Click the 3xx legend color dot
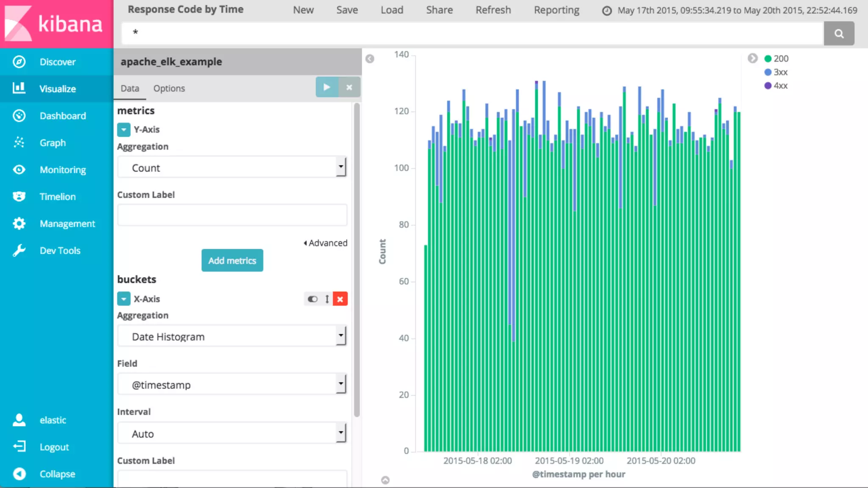Viewport: 868px width, 488px height. point(768,72)
